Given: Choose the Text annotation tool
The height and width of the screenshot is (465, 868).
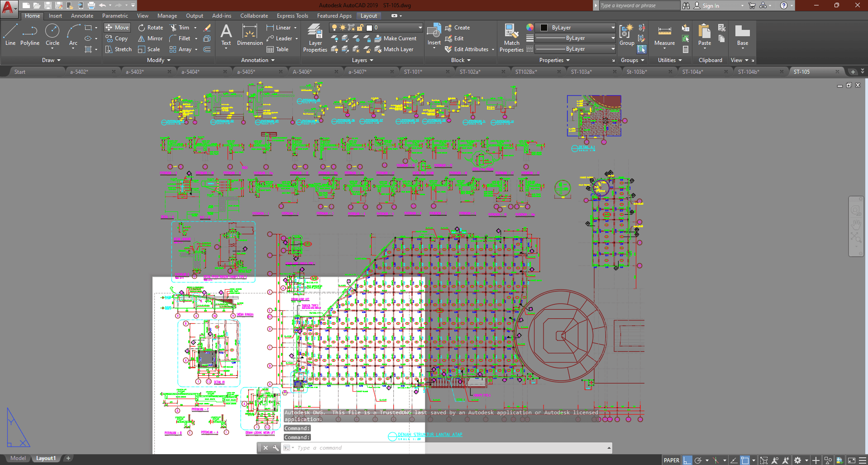Looking at the screenshot, I should [x=226, y=35].
